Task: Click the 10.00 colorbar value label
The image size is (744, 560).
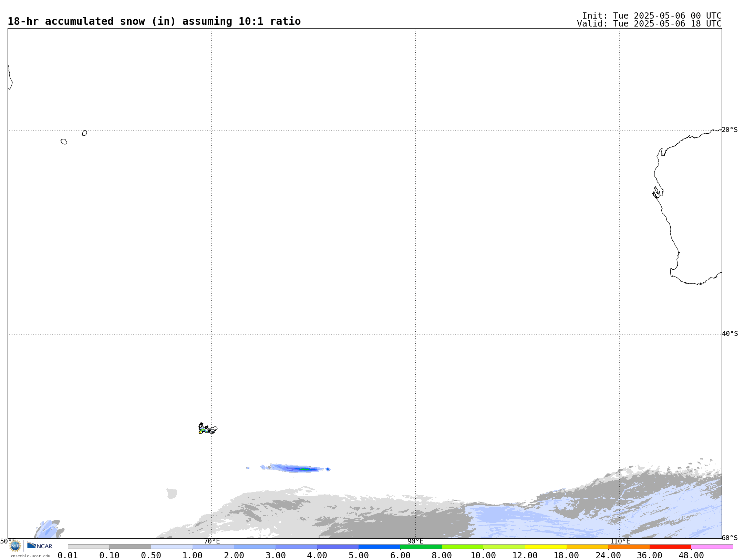Action: click(483, 556)
